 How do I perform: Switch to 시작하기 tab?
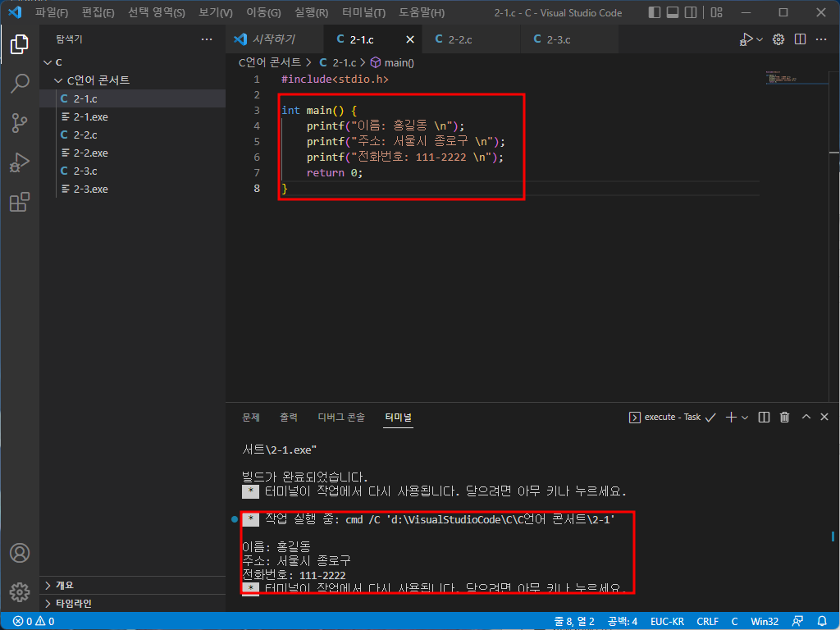click(274, 39)
